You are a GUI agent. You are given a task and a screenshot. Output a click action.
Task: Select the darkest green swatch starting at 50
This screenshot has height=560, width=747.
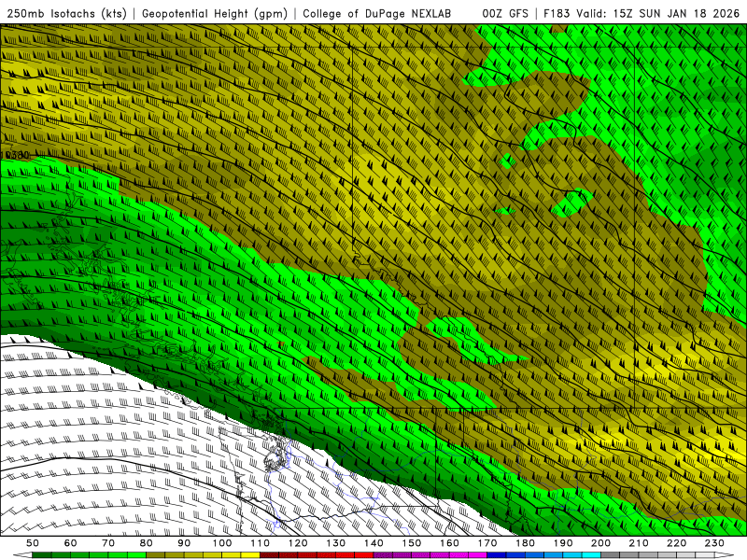point(42,555)
